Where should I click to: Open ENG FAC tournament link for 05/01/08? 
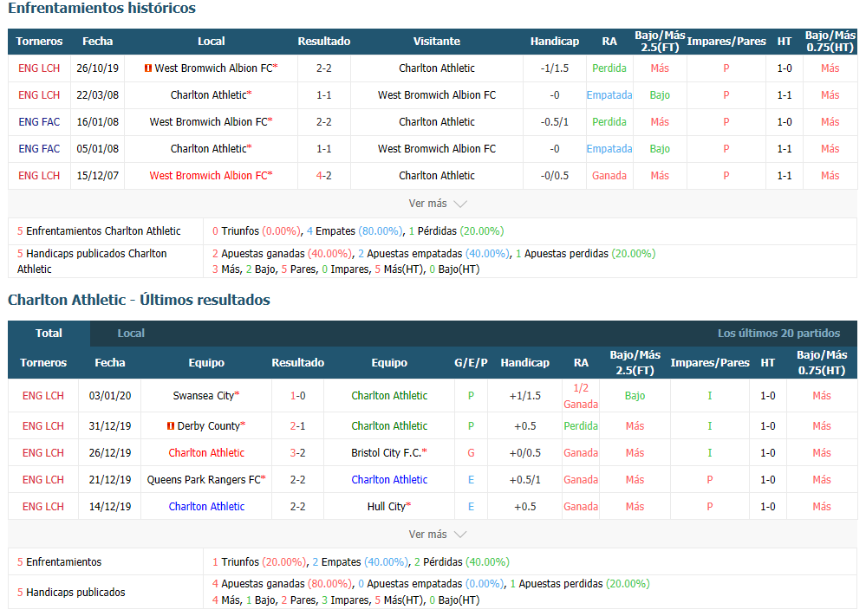click(39, 149)
